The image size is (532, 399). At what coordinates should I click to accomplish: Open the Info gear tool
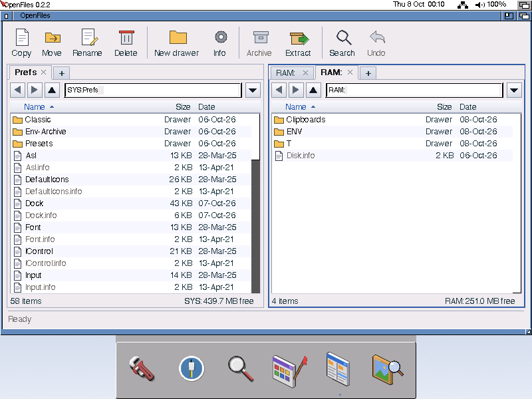tap(220, 43)
